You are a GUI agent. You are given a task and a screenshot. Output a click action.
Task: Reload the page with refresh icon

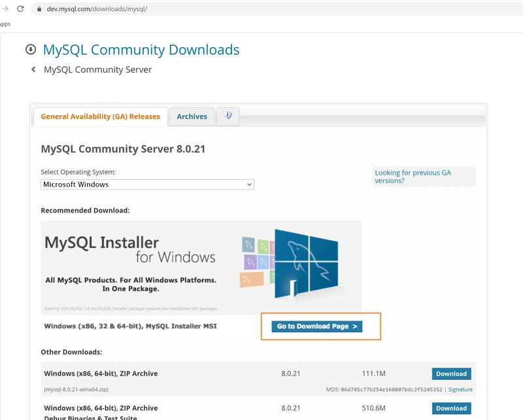point(20,9)
